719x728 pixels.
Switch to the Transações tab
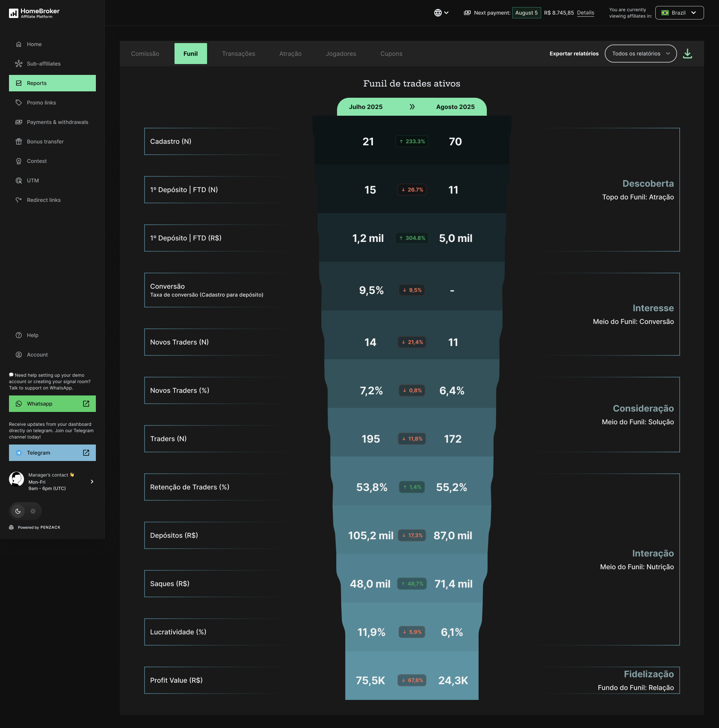(x=238, y=54)
